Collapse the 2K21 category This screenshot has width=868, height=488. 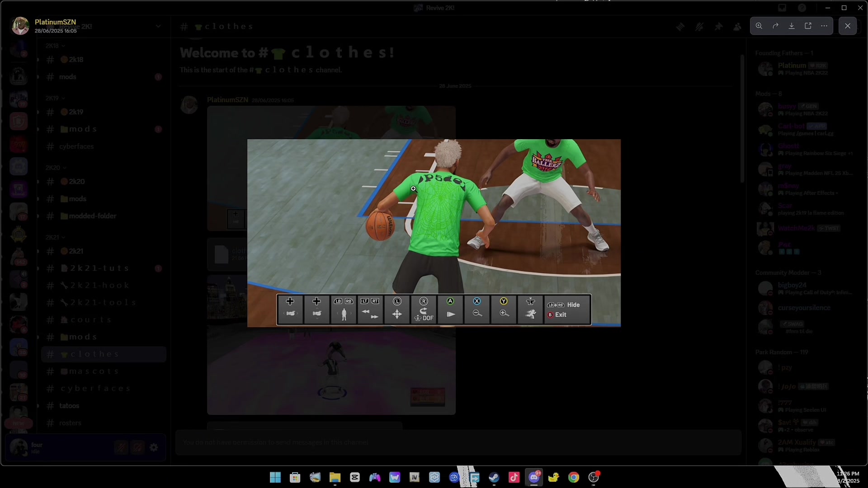(55, 237)
